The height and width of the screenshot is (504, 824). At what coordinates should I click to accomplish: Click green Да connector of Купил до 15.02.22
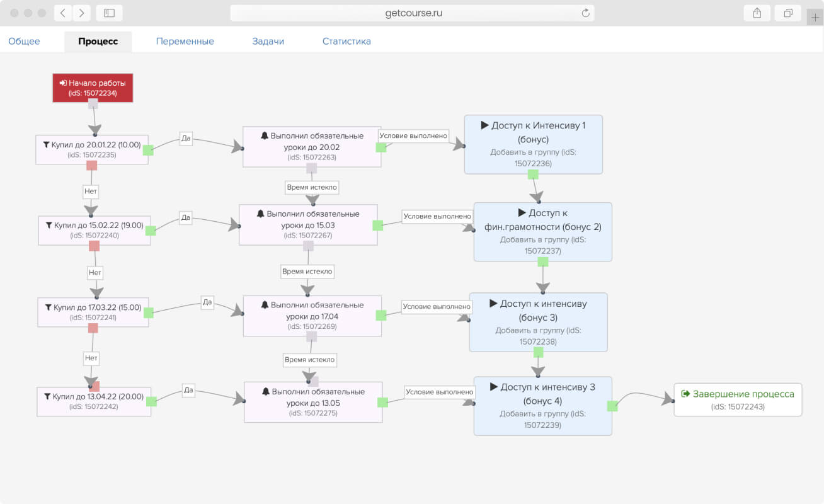click(151, 231)
